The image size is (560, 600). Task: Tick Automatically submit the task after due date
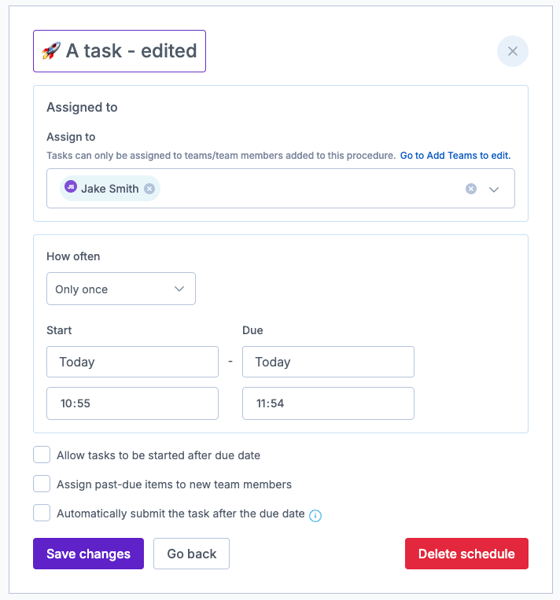[42, 513]
